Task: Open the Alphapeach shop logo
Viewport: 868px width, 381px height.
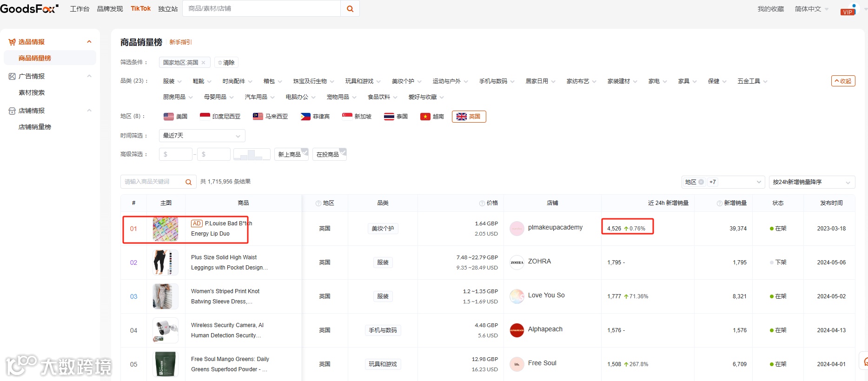Action: [x=517, y=330]
